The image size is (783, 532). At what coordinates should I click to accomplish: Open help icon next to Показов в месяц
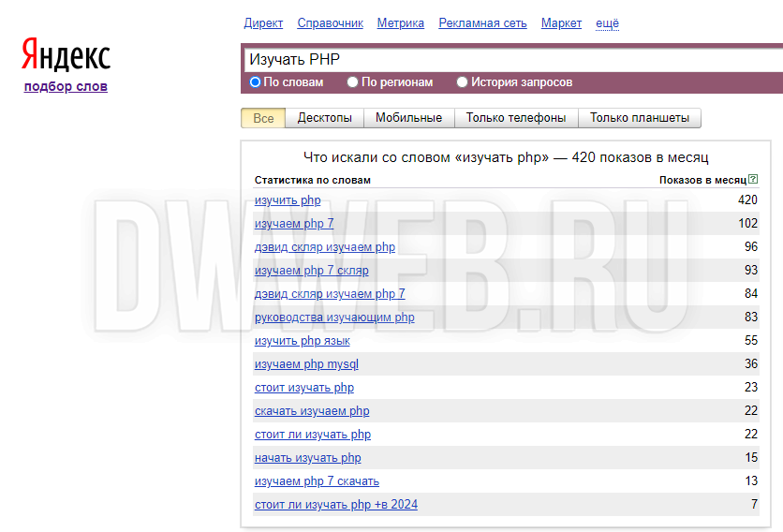coord(754,179)
